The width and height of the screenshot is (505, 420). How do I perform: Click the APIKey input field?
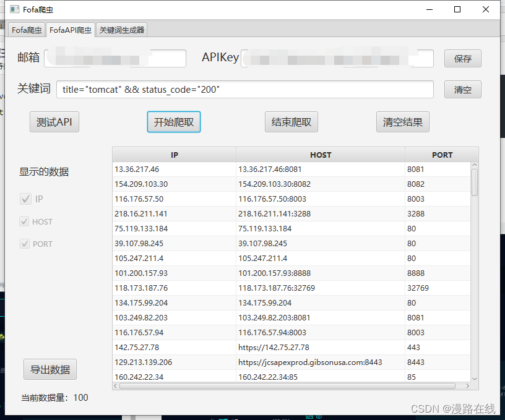pyautogui.click(x=337, y=58)
